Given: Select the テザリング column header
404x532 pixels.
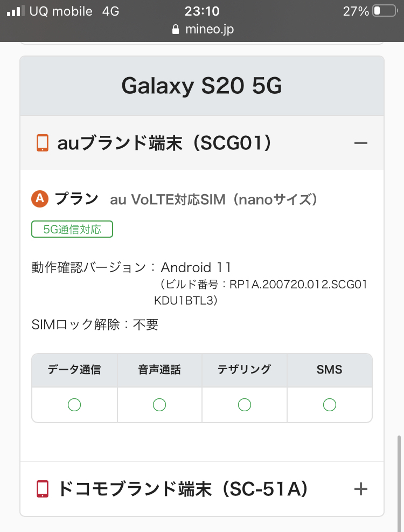Looking at the screenshot, I should pyautogui.click(x=245, y=370).
